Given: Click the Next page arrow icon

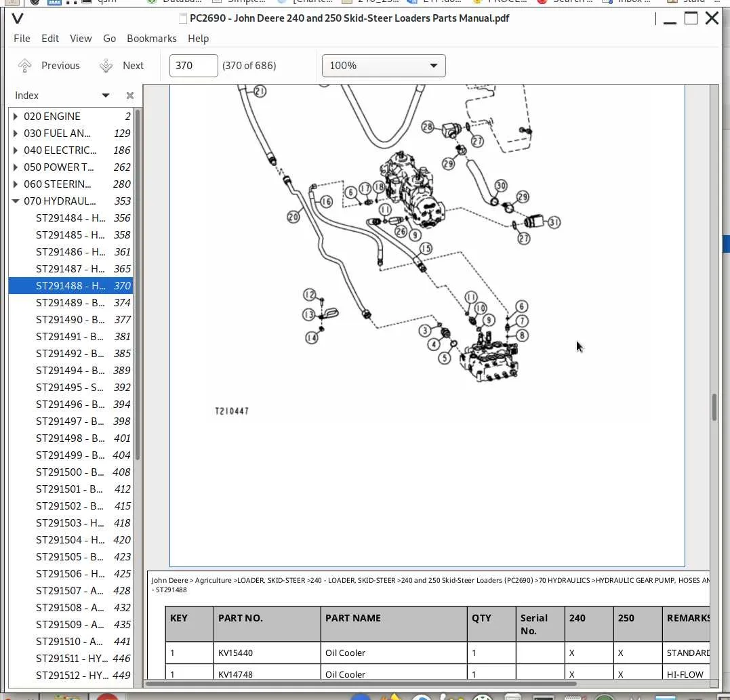Looking at the screenshot, I should (x=106, y=66).
